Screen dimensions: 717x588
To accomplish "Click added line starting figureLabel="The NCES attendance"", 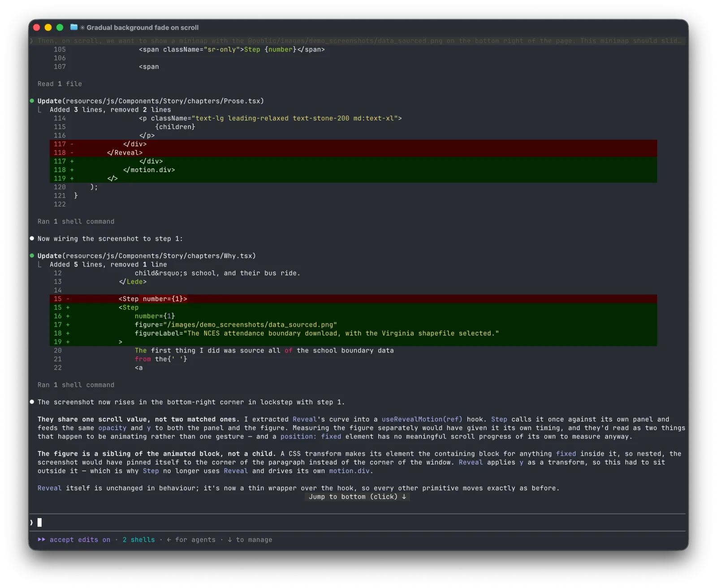I will (x=353, y=333).
